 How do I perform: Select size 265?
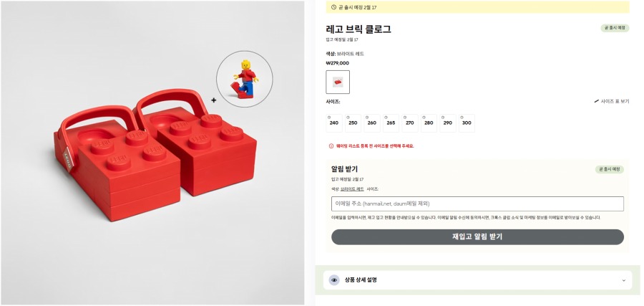(391, 123)
